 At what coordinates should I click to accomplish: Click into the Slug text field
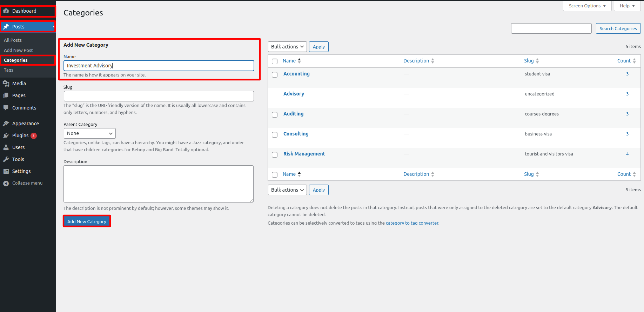159,96
